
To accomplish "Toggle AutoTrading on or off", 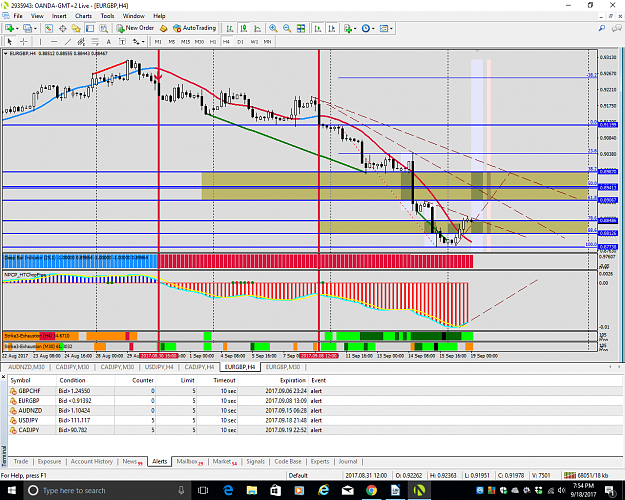I will point(195,28).
